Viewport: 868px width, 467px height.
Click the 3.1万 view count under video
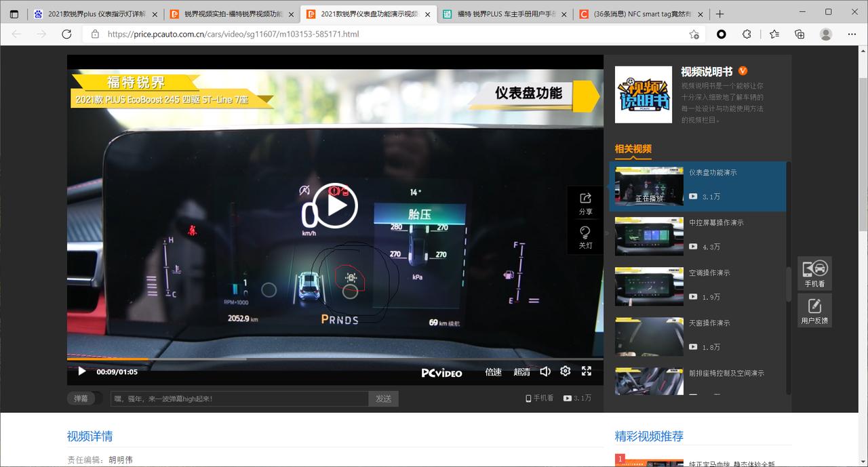pos(577,399)
